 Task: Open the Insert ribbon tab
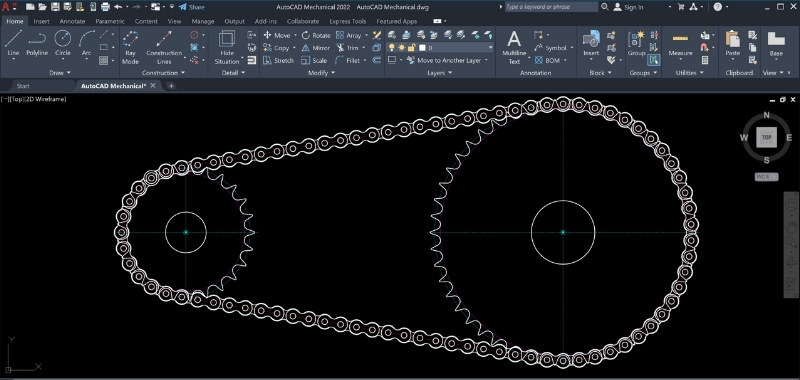tap(41, 21)
